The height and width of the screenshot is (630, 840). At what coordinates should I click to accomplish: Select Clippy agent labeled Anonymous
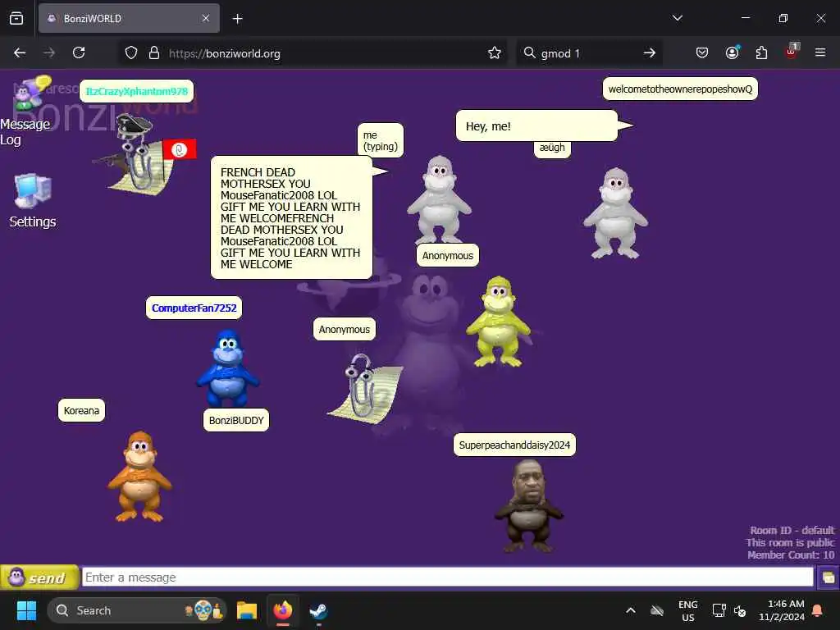click(x=365, y=388)
